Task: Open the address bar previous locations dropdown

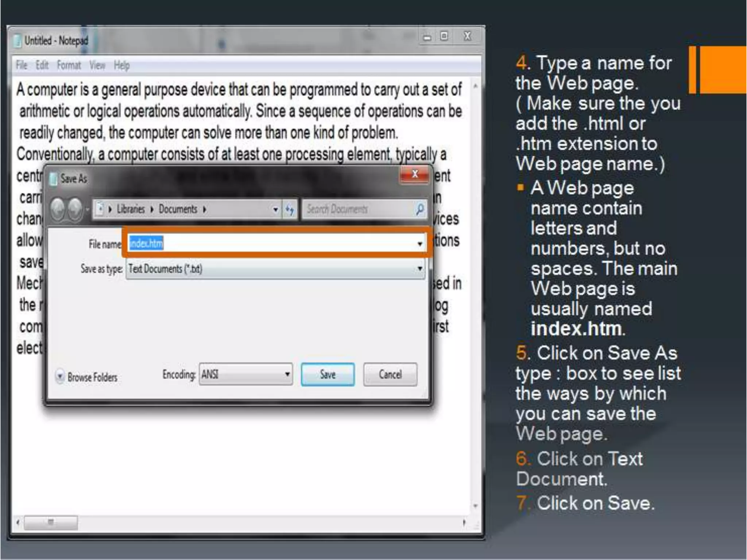Action: [x=275, y=210]
